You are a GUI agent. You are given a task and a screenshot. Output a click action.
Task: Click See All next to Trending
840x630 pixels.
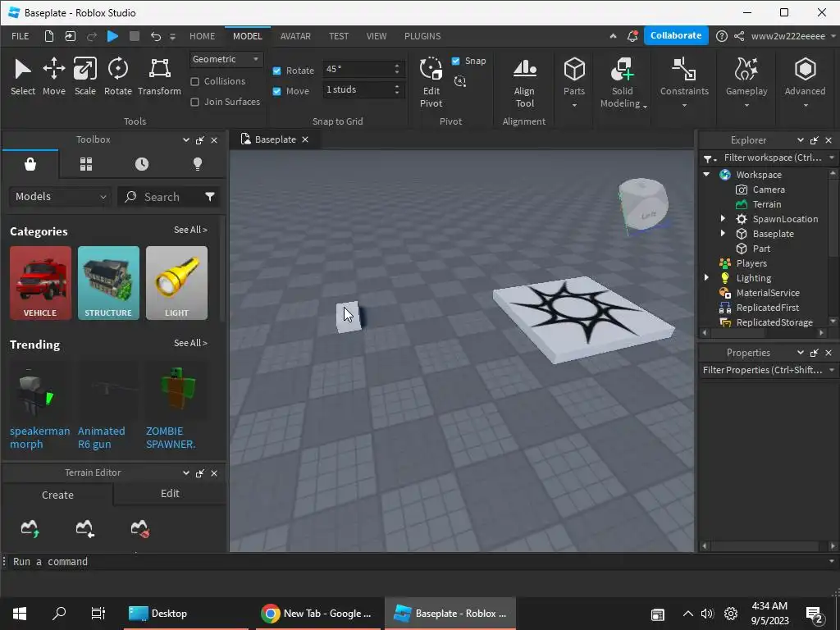pos(190,343)
